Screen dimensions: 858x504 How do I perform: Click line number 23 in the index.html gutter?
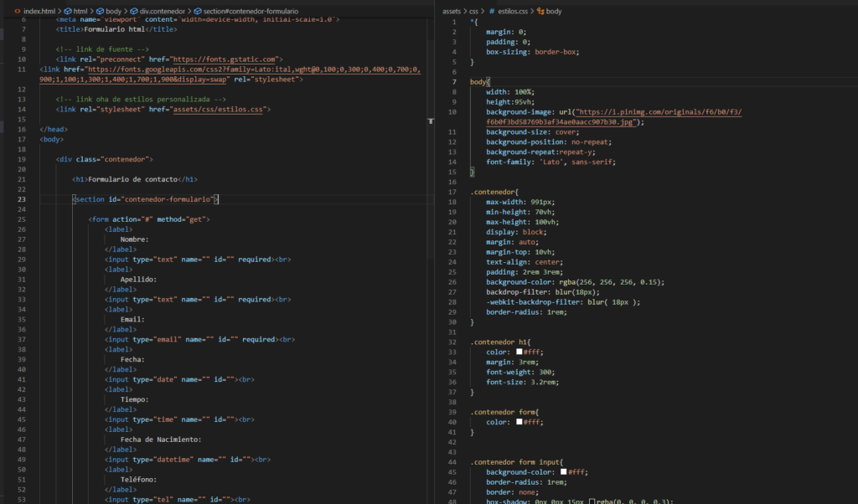(21, 199)
